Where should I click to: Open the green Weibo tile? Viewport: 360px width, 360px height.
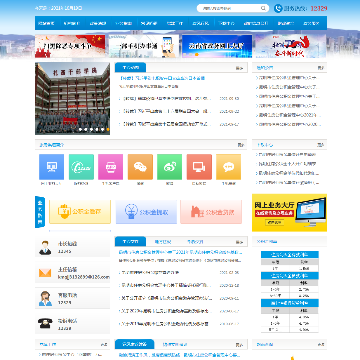pyautogui.click(x=169, y=167)
